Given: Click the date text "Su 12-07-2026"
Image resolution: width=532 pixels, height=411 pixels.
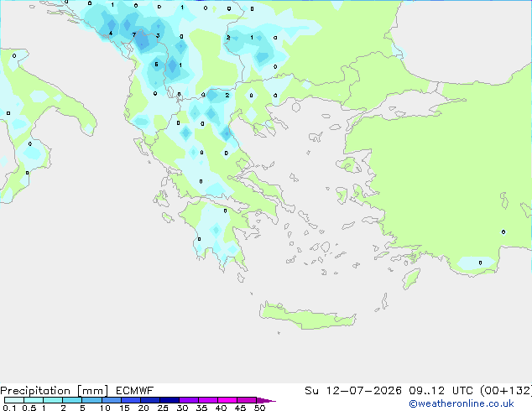Looking at the screenshot, I should click(353, 391).
